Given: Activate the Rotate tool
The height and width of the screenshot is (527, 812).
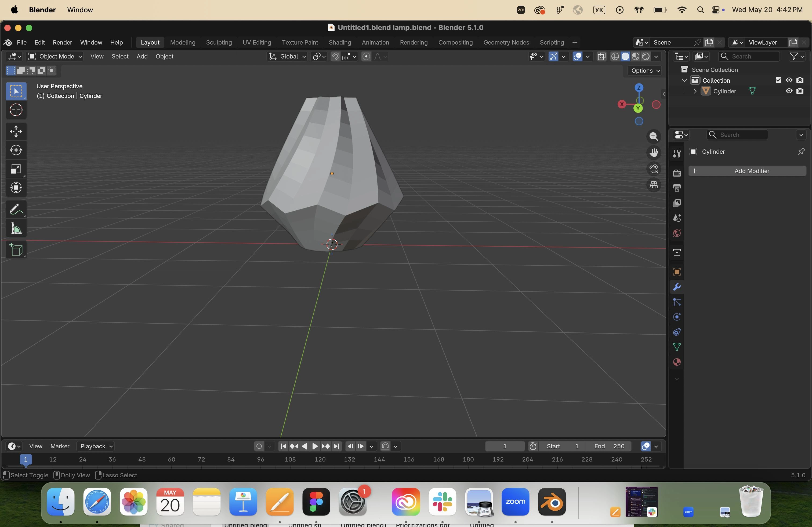Looking at the screenshot, I should pyautogui.click(x=16, y=150).
